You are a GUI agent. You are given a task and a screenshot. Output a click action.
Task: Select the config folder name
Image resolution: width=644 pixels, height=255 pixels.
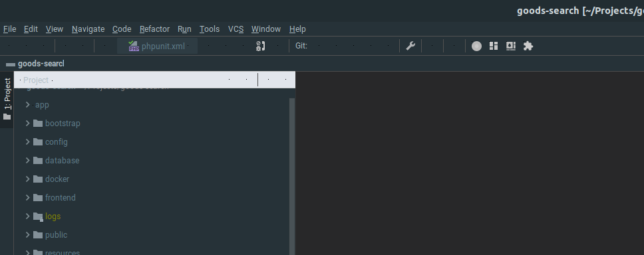coord(57,142)
